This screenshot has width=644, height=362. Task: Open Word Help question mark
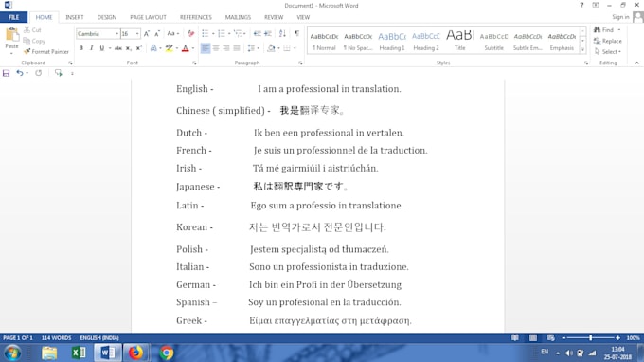point(581,6)
